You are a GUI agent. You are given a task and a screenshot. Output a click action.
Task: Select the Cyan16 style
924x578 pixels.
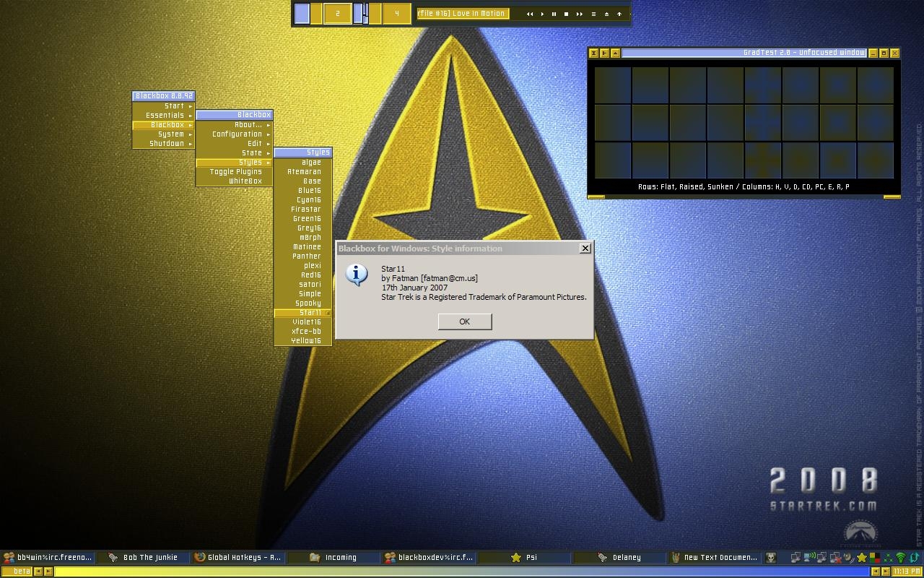click(302, 200)
